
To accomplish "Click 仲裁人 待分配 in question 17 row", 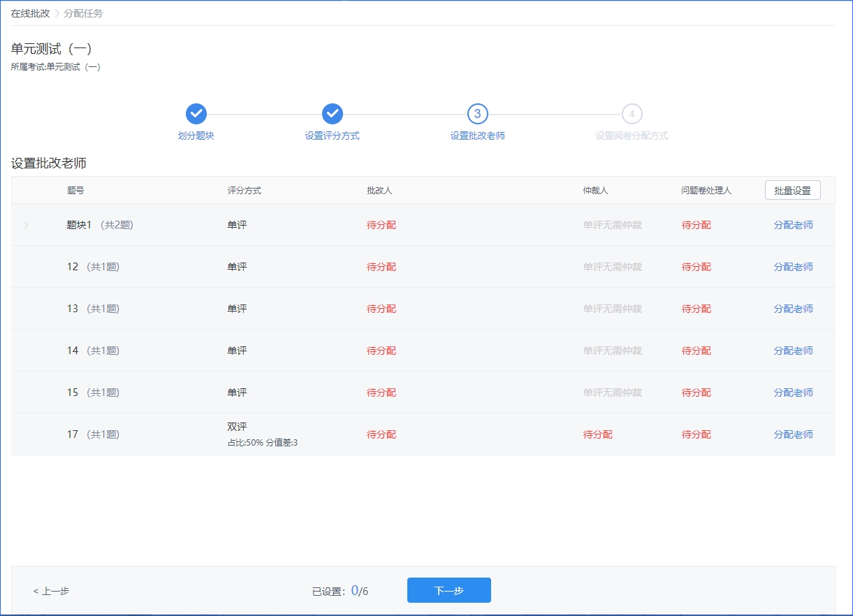I will 598,434.
